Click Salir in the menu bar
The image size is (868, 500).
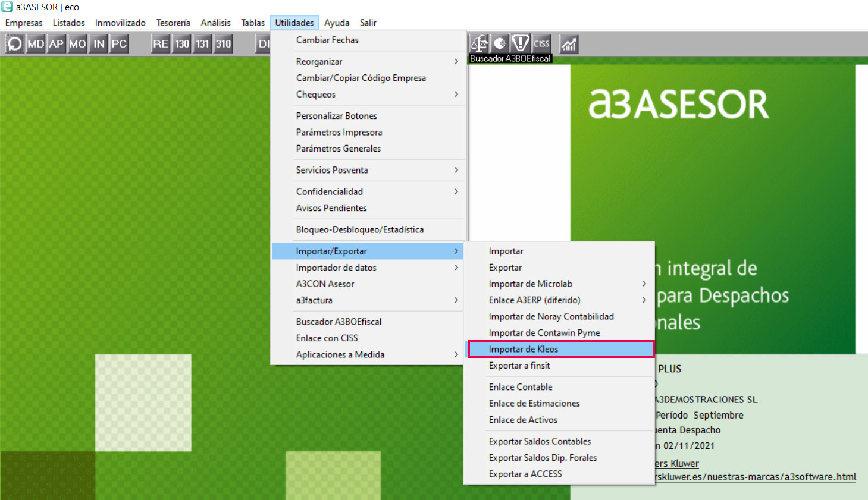coord(368,23)
